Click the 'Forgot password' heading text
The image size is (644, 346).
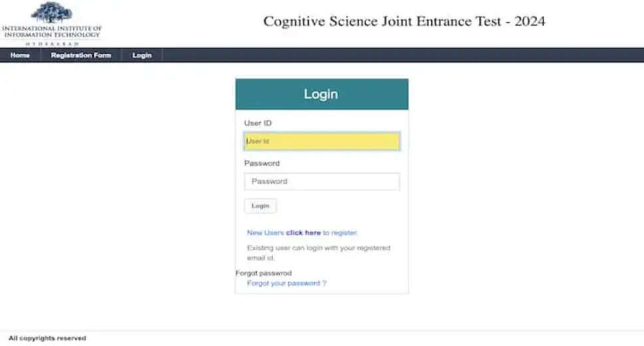[263, 273]
